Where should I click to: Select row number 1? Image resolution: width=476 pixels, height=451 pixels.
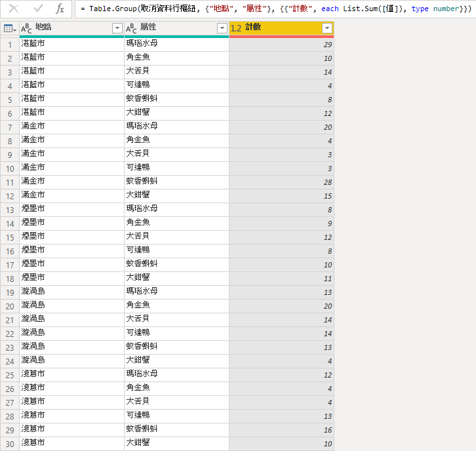(10, 43)
